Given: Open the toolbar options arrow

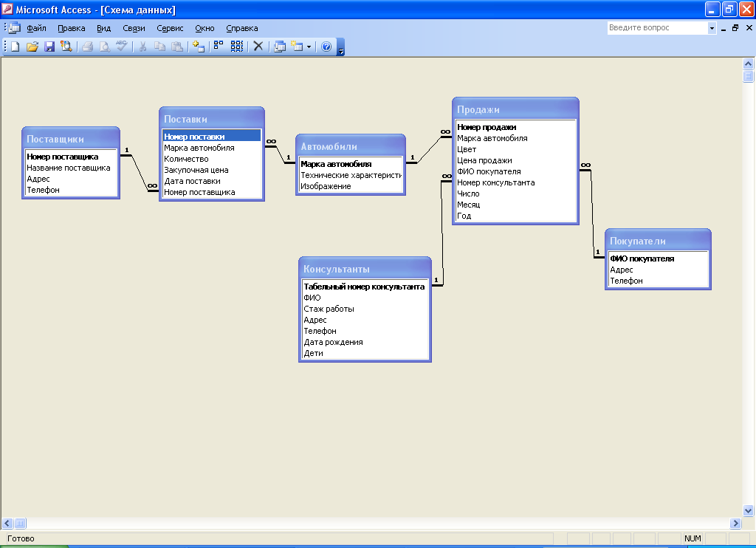Looking at the screenshot, I should click(341, 47).
